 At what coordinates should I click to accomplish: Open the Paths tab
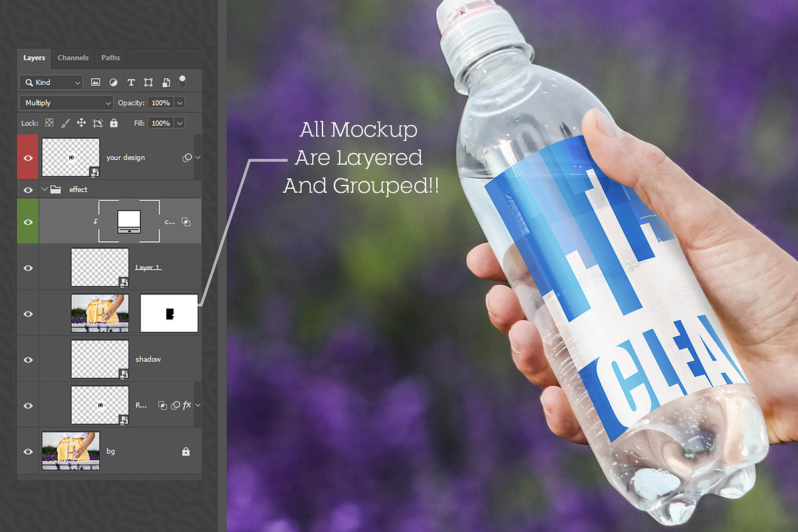(110, 58)
